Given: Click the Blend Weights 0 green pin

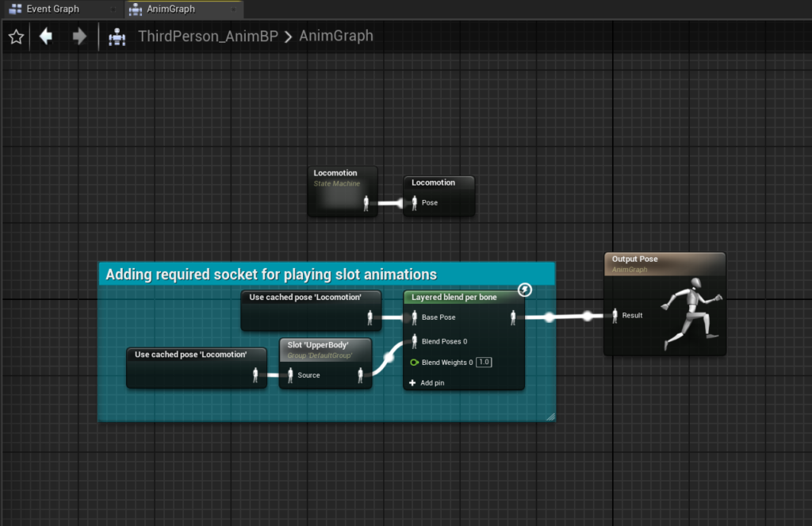Looking at the screenshot, I should 413,363.
